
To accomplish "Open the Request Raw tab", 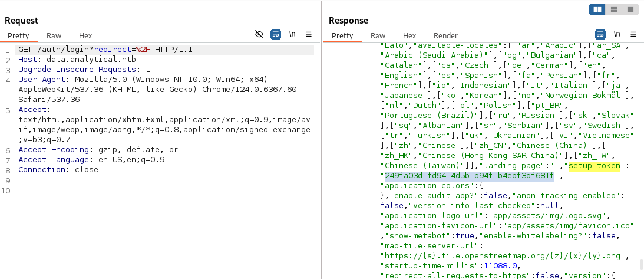I will point(54,35).
